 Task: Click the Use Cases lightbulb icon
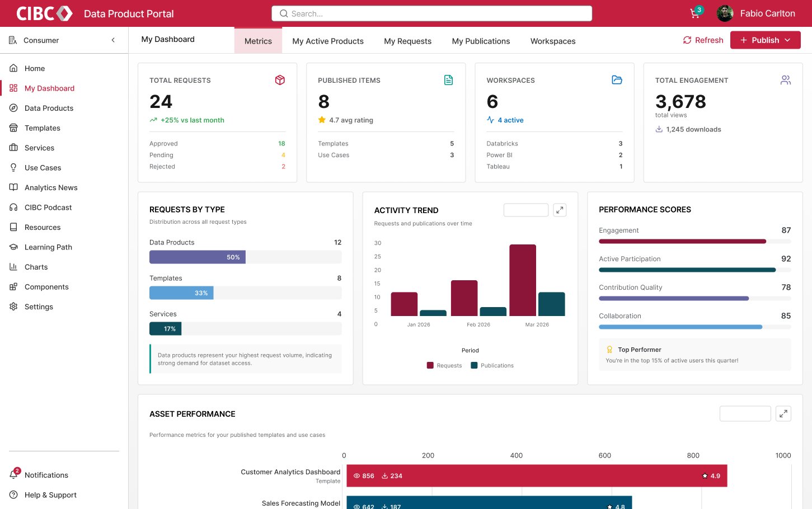click(x=13, y=168)
